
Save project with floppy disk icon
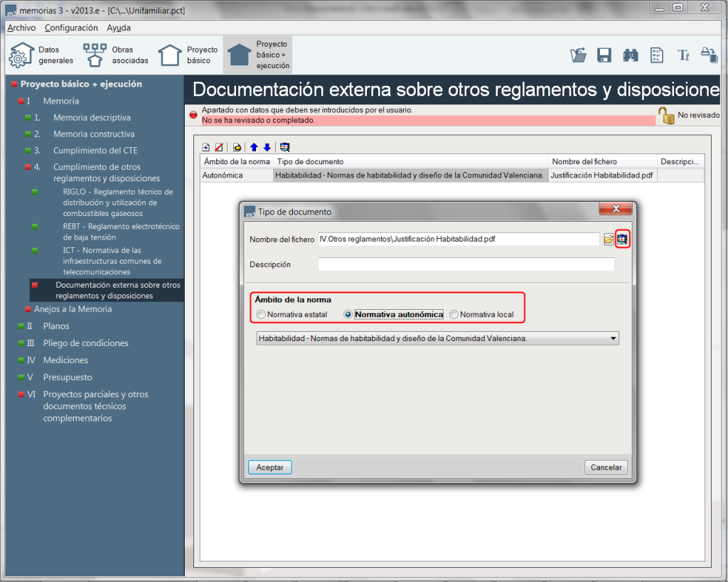click(604, 55)
